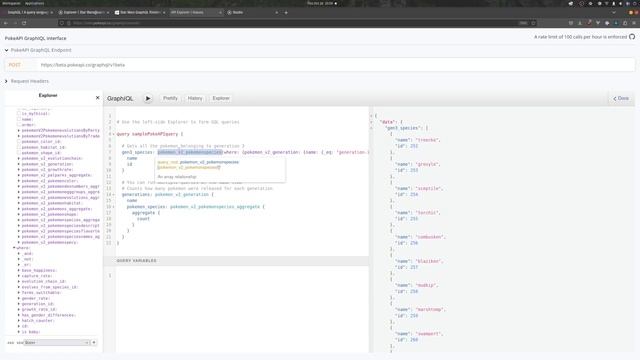Click the Prettify button

point(170,98)
